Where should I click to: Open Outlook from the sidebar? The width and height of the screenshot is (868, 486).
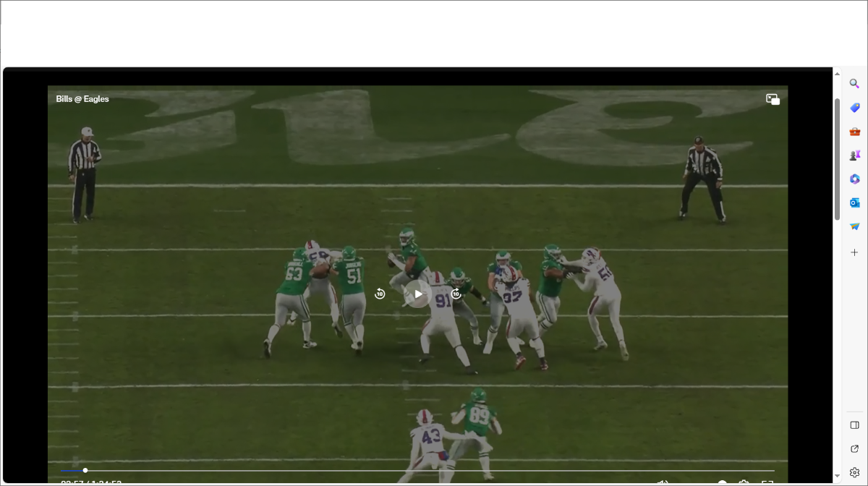pyautogui.click(x=854, y=203)
